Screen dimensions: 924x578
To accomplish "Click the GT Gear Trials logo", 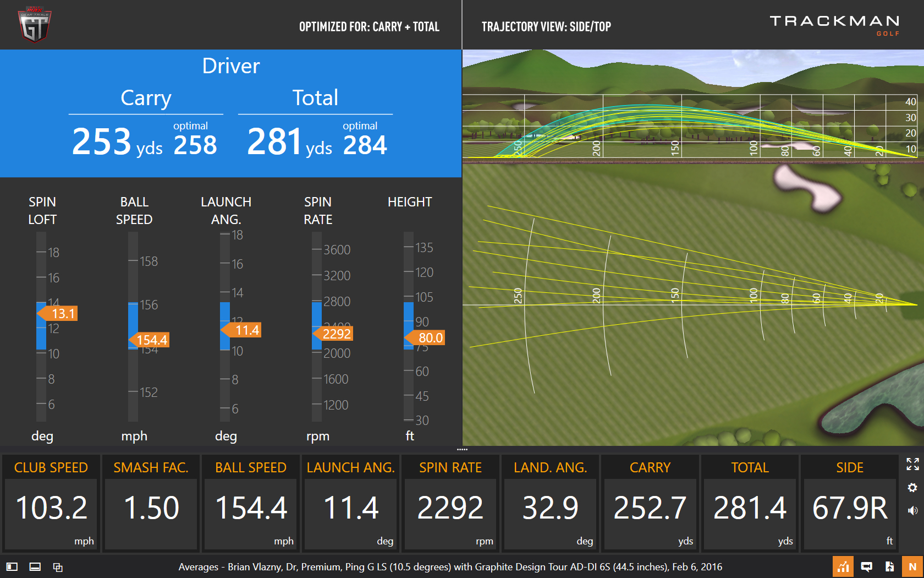I will [x=35, y=25].
